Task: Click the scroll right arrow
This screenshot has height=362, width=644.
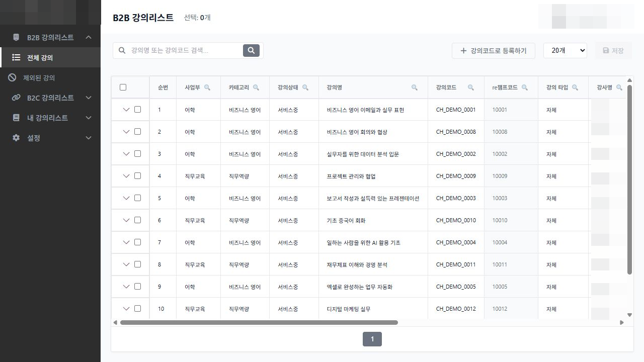Action: [x=622, y=322]
